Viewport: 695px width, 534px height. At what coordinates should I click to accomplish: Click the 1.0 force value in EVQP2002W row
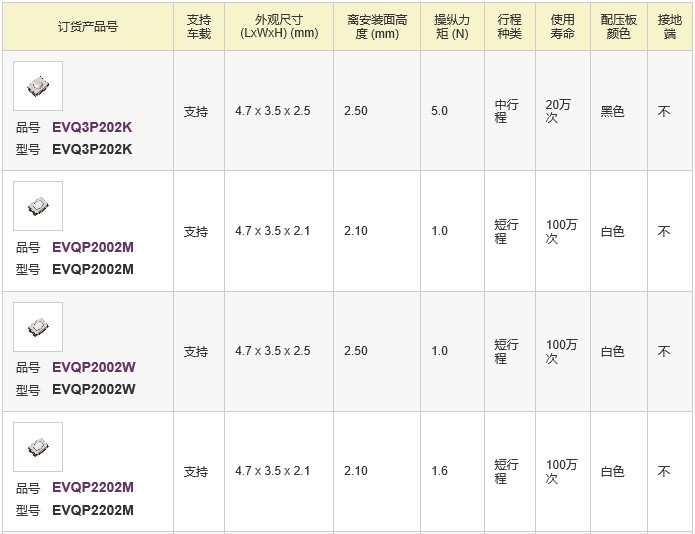439,351
